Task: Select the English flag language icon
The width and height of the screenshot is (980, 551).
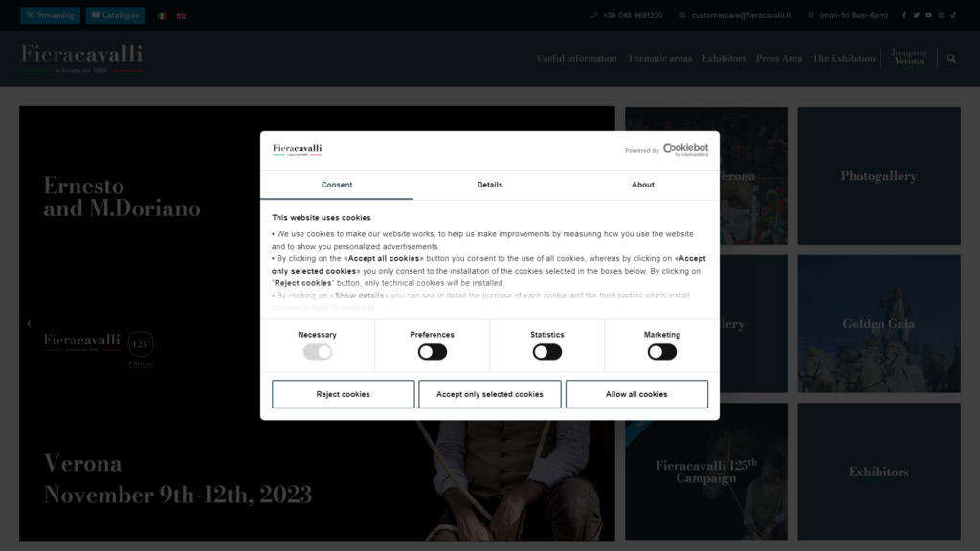Action: pos(181,16)
